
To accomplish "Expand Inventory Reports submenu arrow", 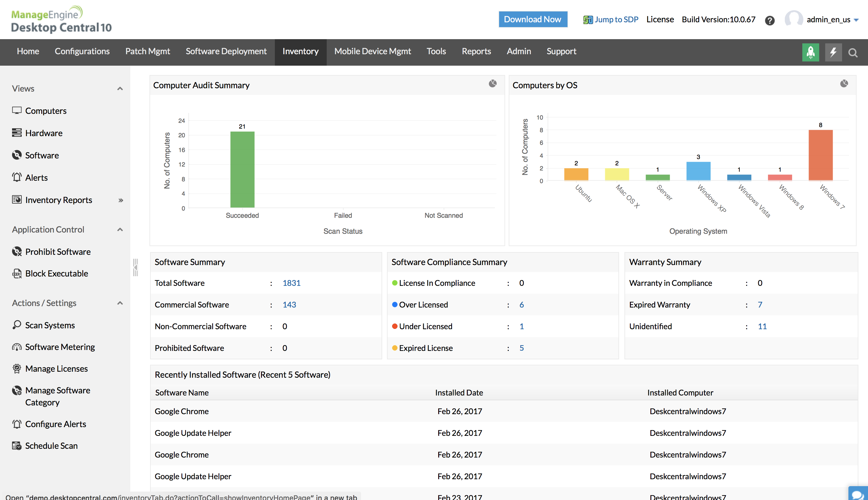I will 121,200.
